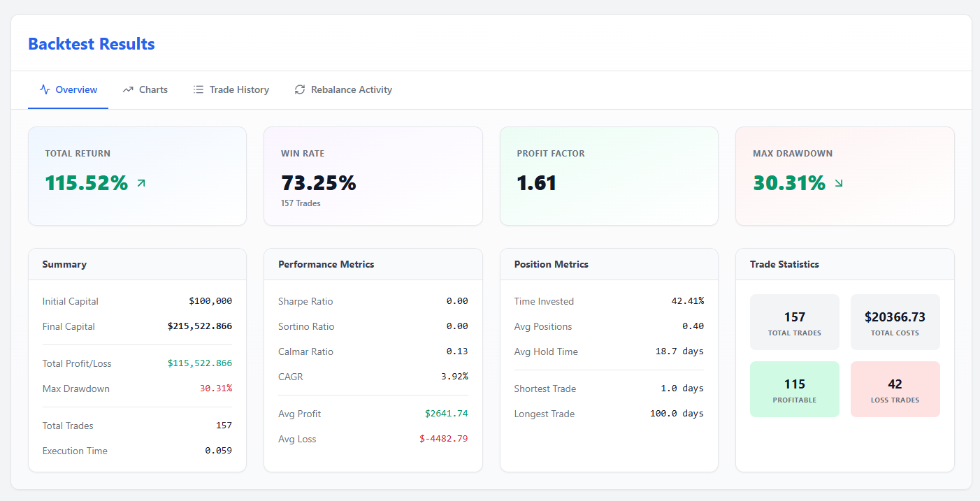
Task: Open the Overview tab
Action: point(69,89)
